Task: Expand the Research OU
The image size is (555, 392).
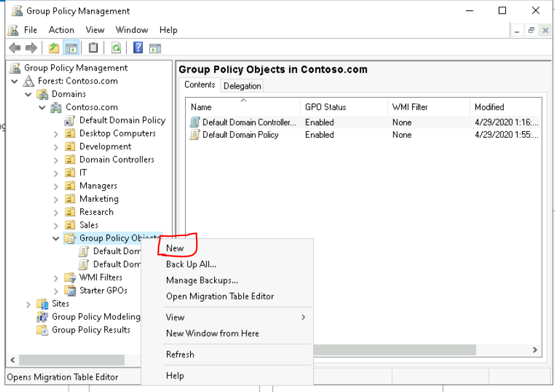Action: 56,213
